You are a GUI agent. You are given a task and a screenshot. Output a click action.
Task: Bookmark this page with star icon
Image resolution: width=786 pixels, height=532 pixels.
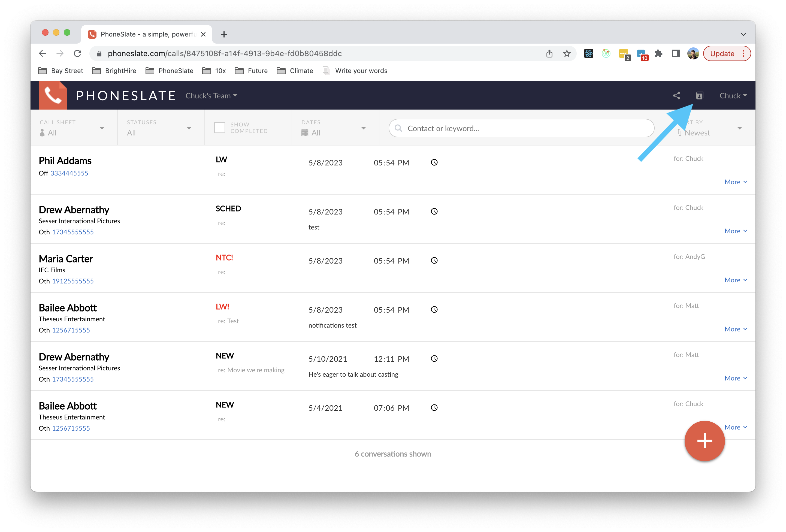[x=567, y=53]
